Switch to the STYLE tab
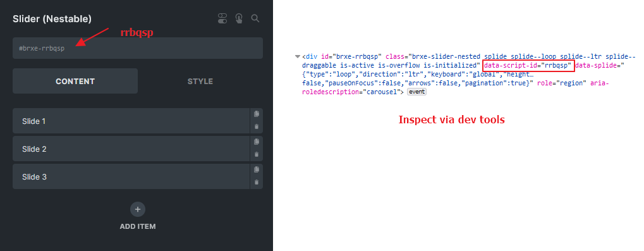 (200, 81)
